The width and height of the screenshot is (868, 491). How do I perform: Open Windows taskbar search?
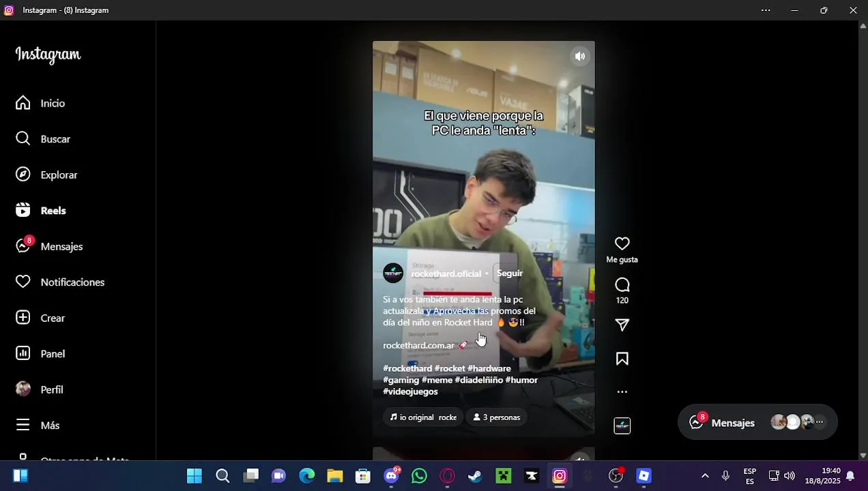click(222, 476)
